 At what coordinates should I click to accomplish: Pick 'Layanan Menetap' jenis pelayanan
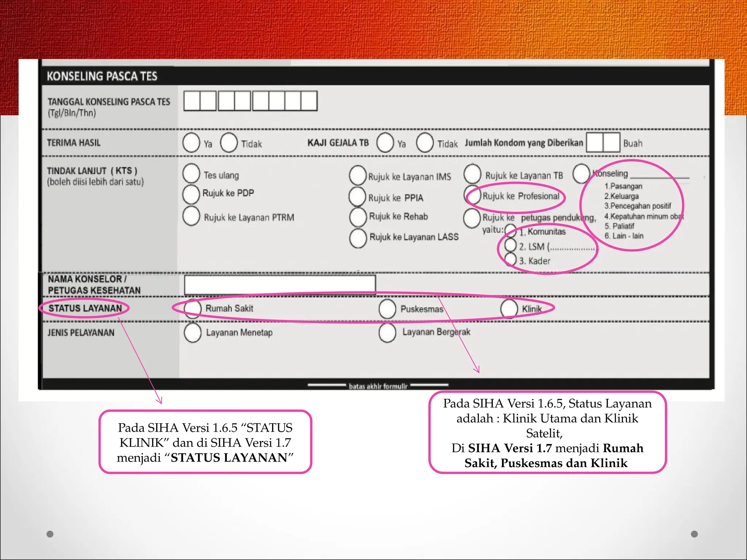tap(193, 332)
